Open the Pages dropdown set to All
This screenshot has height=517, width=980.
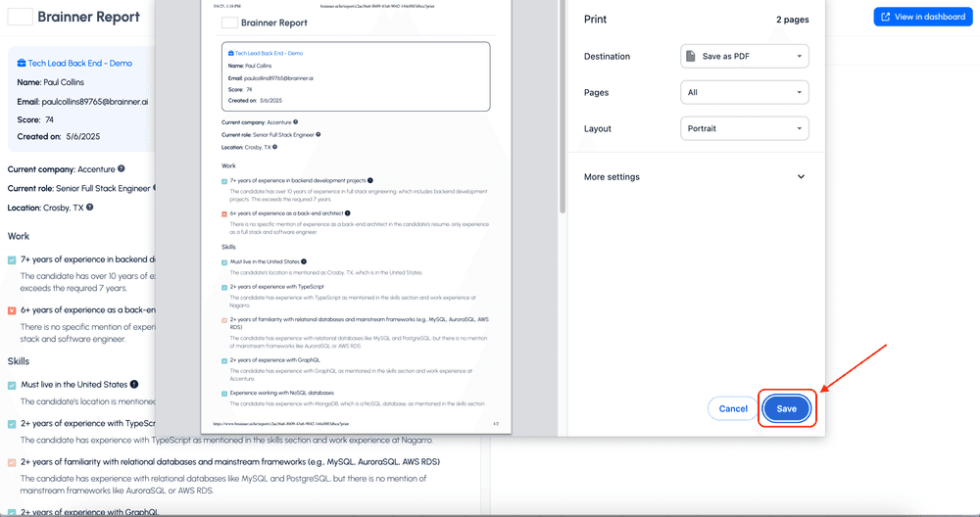[744, 93]
